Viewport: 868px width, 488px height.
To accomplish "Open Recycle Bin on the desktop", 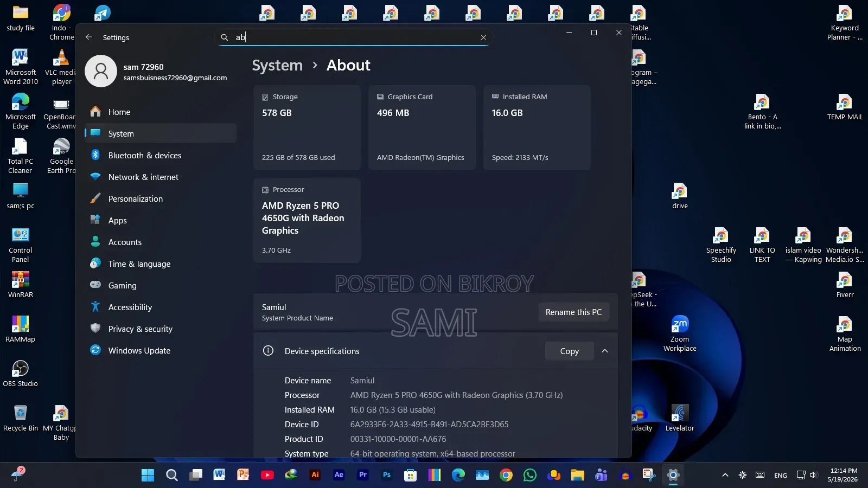I will 21,418.
